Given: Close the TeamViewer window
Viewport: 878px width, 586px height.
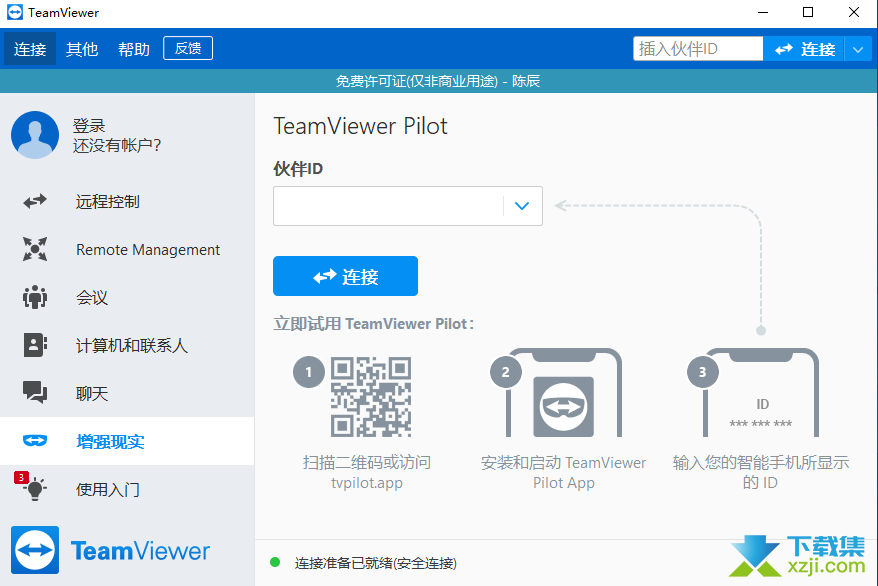Looking at the screenshot, I should click(x=853, y=12).
